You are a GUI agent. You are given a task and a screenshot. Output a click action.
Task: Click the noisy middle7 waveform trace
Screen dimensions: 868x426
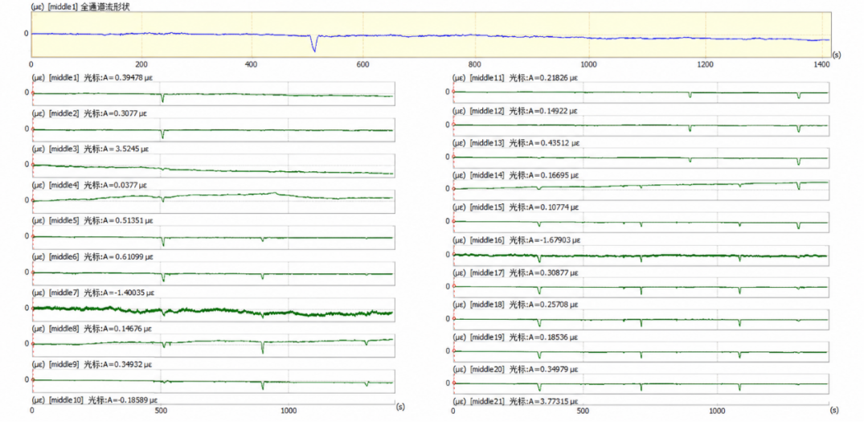pos(213,312)
